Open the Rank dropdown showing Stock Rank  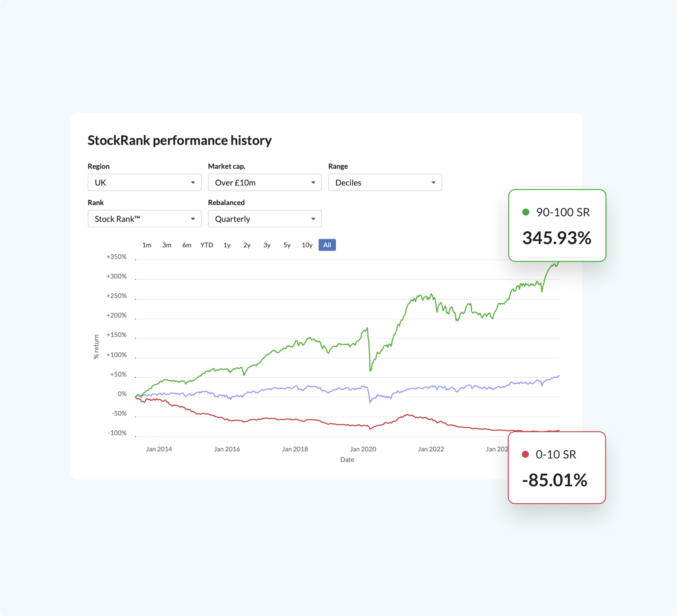[144, 219]
